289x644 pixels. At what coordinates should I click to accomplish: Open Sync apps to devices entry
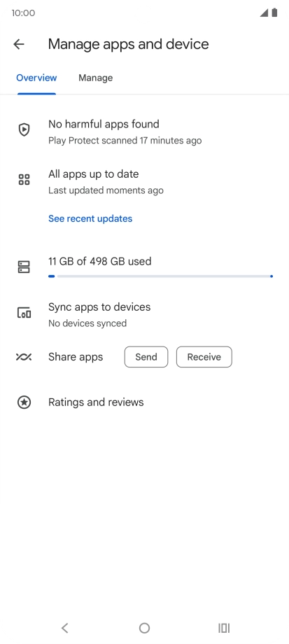[144, 314]
